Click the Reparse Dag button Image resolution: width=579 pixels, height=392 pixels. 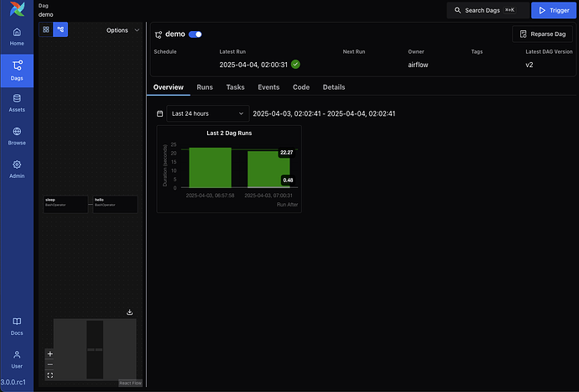pos(542,34)
